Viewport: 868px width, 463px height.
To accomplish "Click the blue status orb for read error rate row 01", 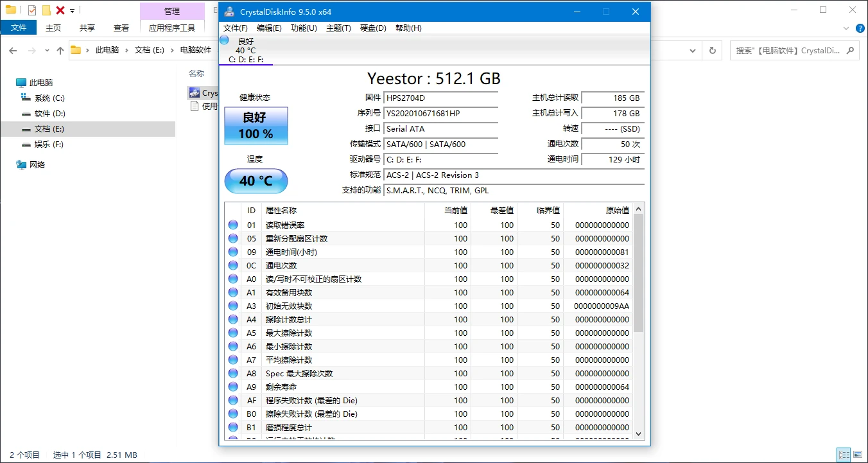I will (x=233, y=225).
